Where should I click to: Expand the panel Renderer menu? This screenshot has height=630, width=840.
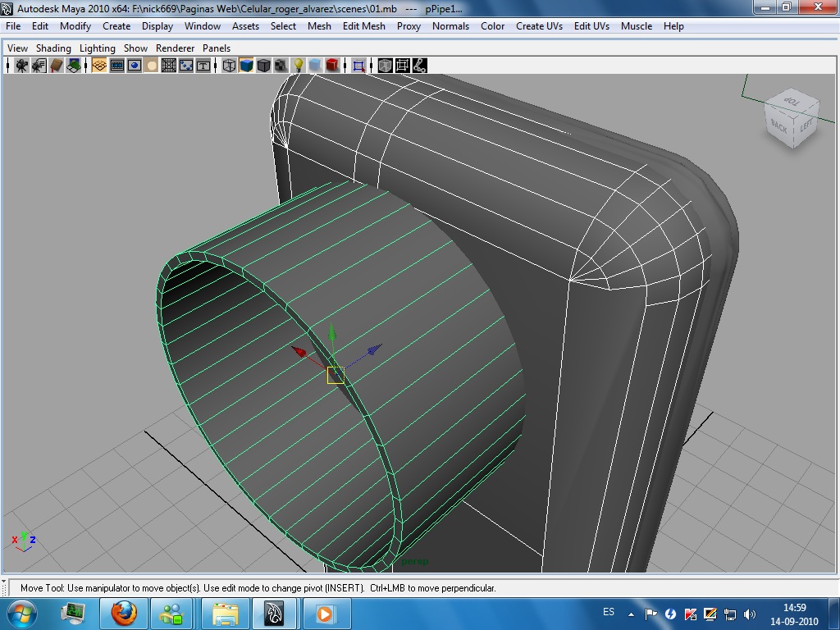tap(176, 48)
